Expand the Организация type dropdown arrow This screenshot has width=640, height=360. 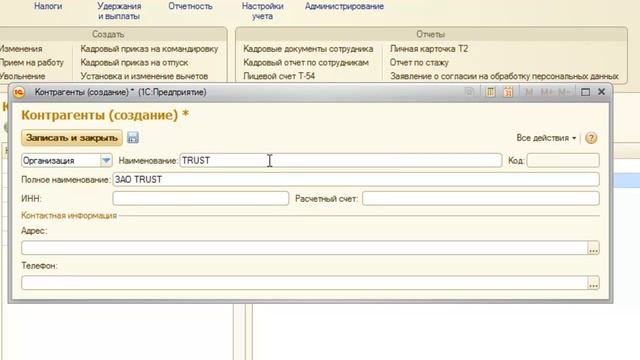pos(106,160)
